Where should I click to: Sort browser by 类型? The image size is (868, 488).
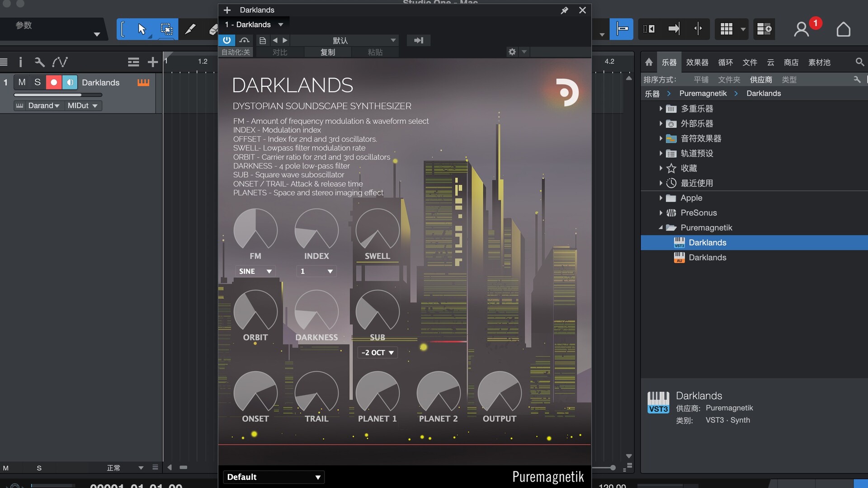coord(789,80)
